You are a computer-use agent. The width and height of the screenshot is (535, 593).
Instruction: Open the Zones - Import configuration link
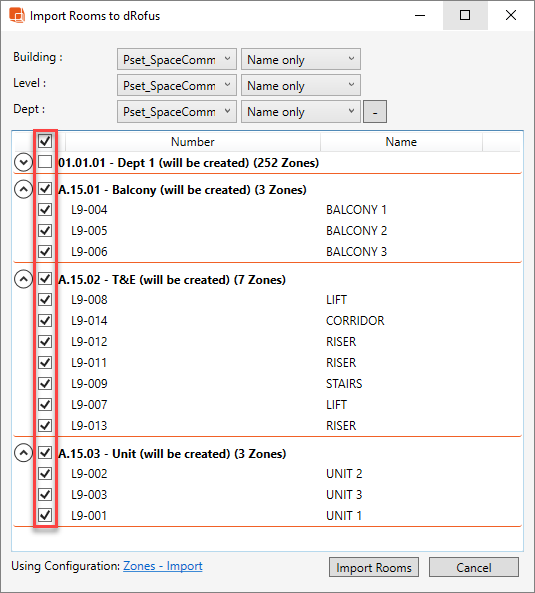[163, 566]
